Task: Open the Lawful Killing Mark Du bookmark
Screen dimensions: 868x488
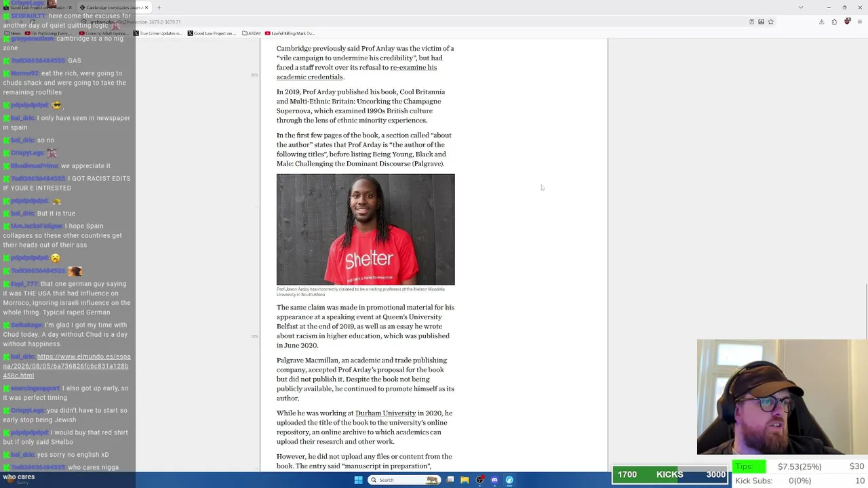Action: point(290,33)
